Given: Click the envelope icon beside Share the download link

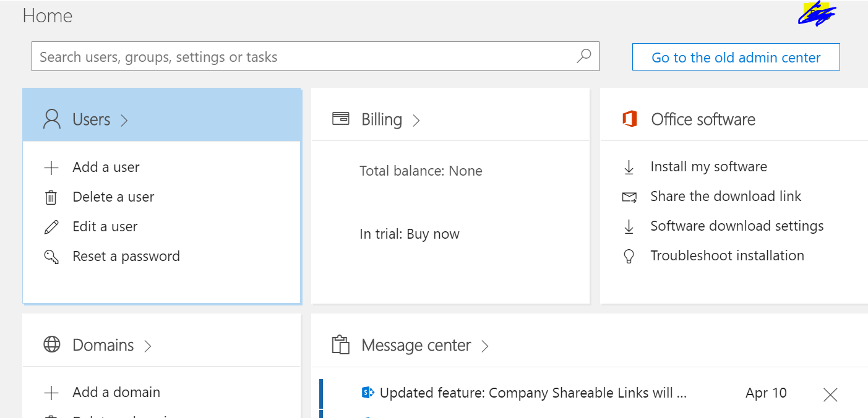Looking at the screenshot, I should click(629, 197).
